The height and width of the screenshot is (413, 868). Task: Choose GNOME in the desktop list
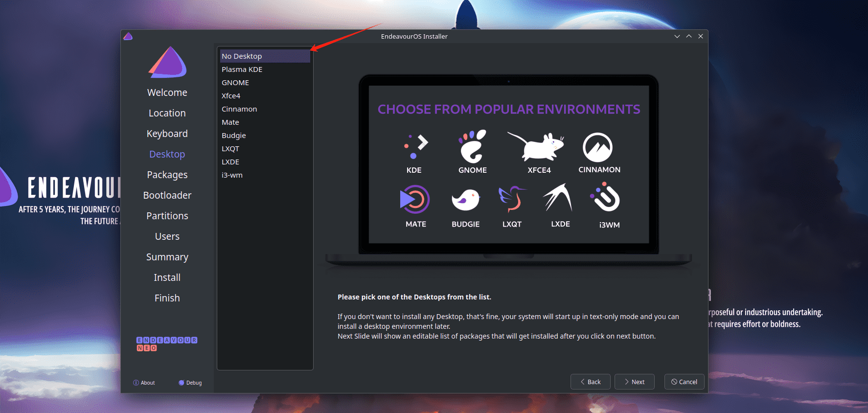point(265,83)
